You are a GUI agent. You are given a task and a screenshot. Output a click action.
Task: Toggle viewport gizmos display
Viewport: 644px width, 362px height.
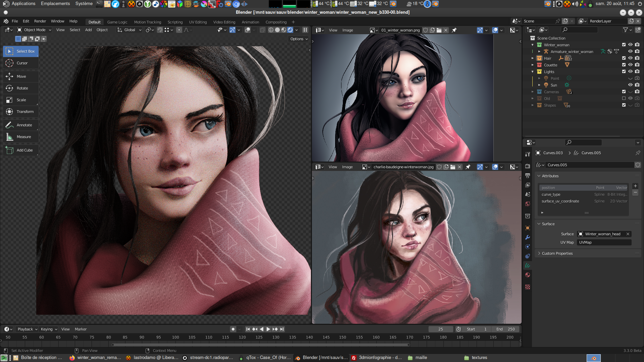coord(232,30)
